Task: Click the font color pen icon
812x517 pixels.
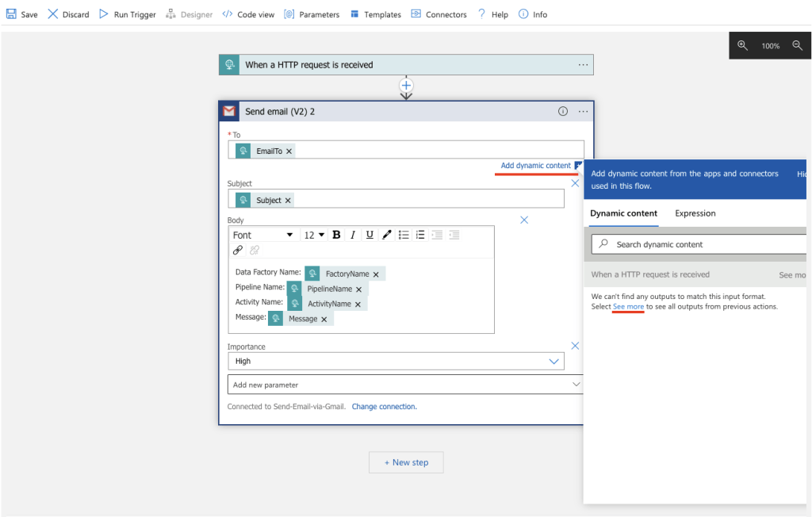Action: [386, 235]
